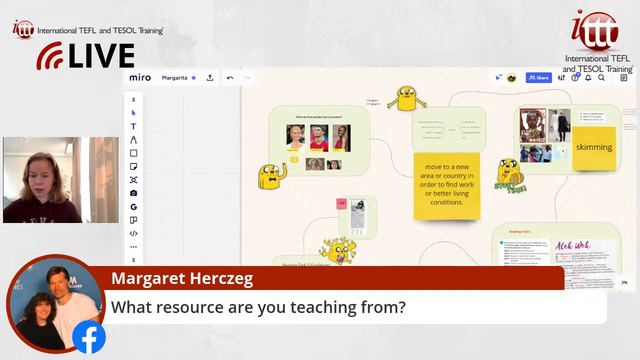Select the bald person photo
The height and width of the screenshot is (360, 640).
pos(295,138)
